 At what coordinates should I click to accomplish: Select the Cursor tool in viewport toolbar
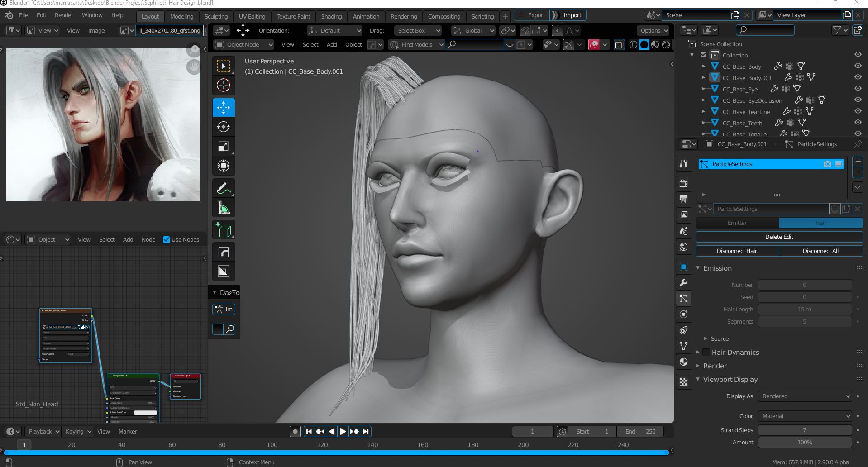[224, 86]
